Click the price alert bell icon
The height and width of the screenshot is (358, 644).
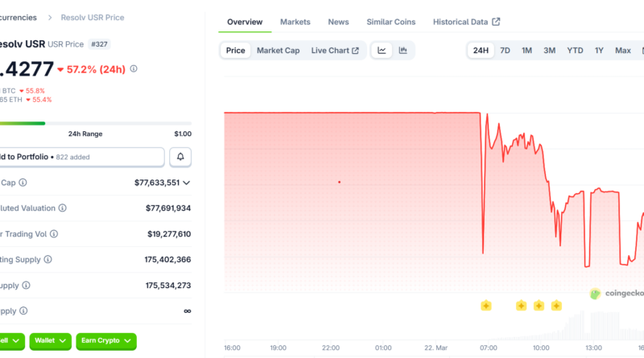pyautogui.click(x=180, y=157)
